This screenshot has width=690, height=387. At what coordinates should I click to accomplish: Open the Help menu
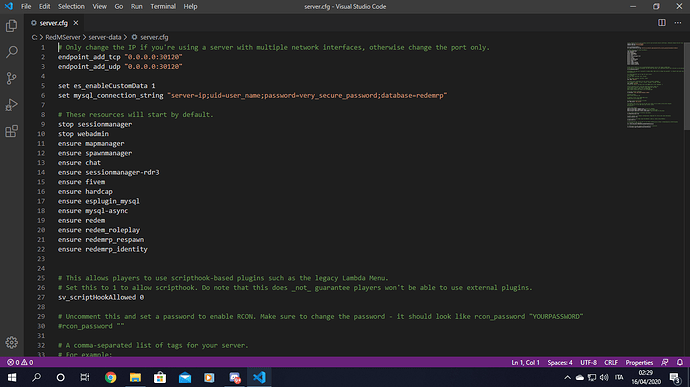point(190,6)
